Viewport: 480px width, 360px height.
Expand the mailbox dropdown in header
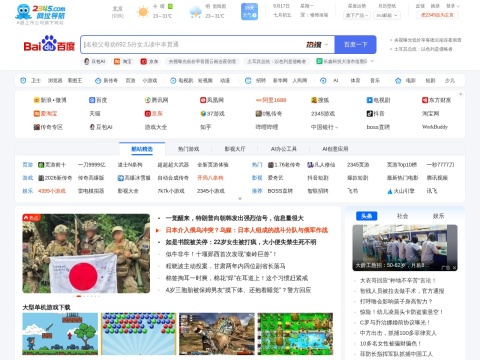[387, 15]
